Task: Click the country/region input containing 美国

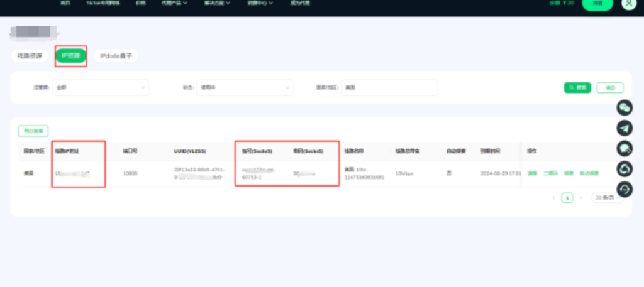Action: [x=389, y=87]
